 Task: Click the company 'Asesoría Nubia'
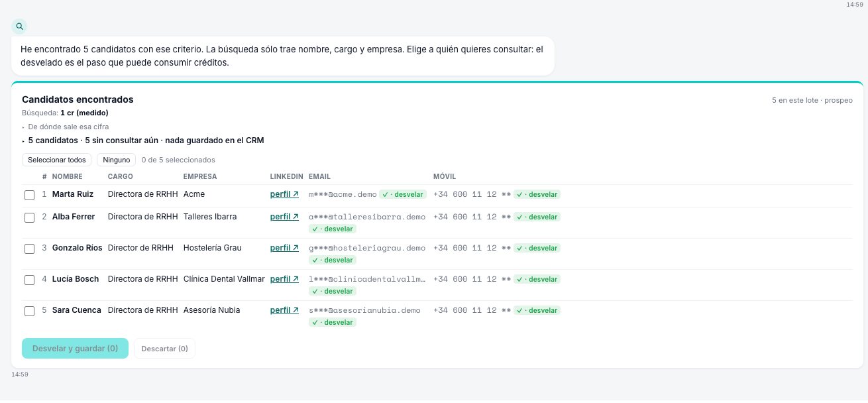click(x=212, y=310)
